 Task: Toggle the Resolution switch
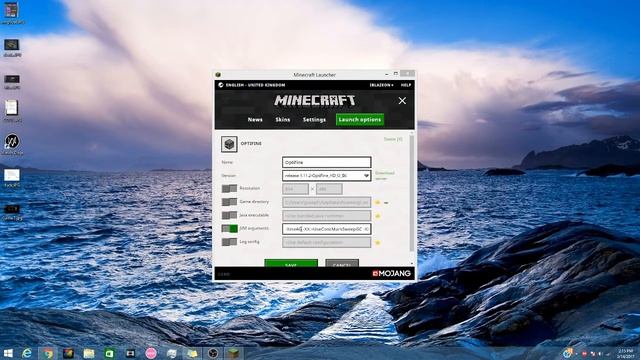[229, 188]
